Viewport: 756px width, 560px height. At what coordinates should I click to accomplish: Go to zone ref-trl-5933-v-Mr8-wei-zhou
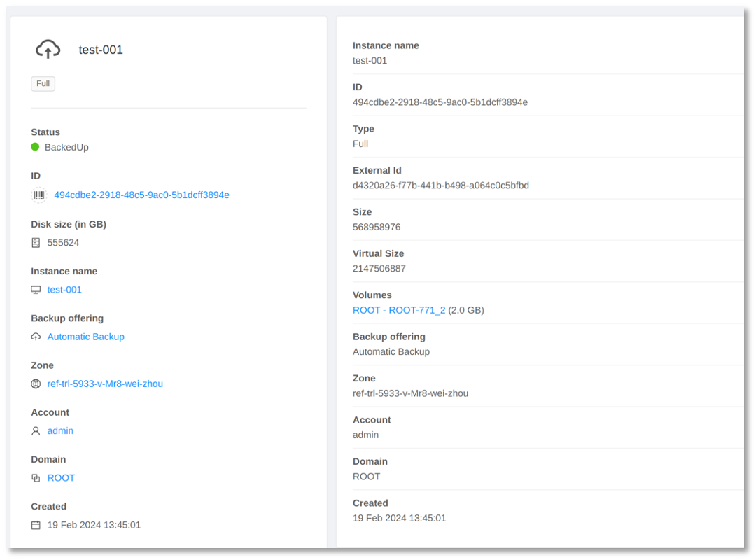(x=105, y=384)
